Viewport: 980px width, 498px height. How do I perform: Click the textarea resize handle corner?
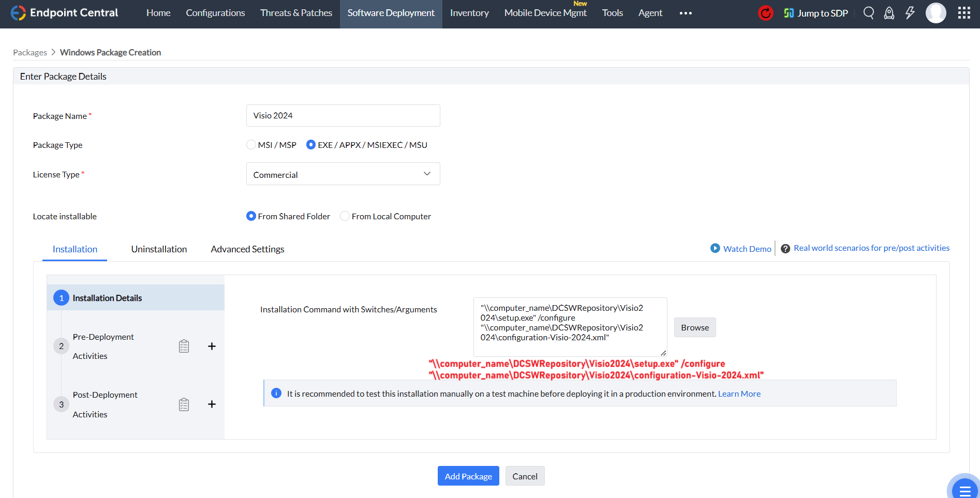pyautogui.click(x=663, y=353)
